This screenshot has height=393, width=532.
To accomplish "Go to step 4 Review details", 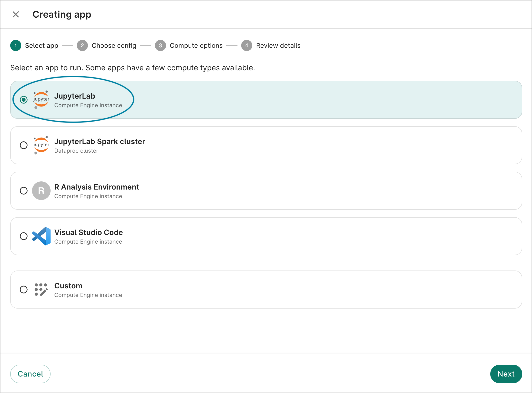I will [x=271, y=45].
